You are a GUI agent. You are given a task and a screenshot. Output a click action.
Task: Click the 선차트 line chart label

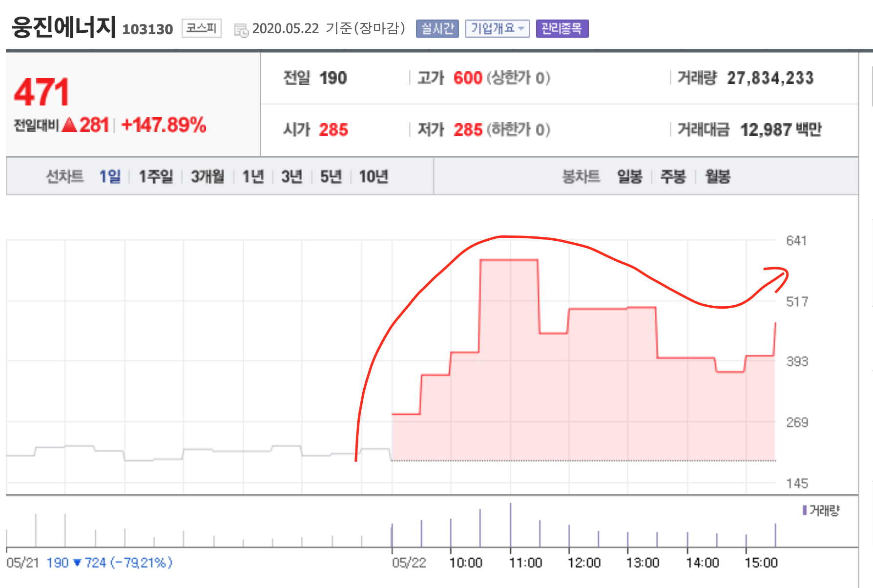(64, 176)
